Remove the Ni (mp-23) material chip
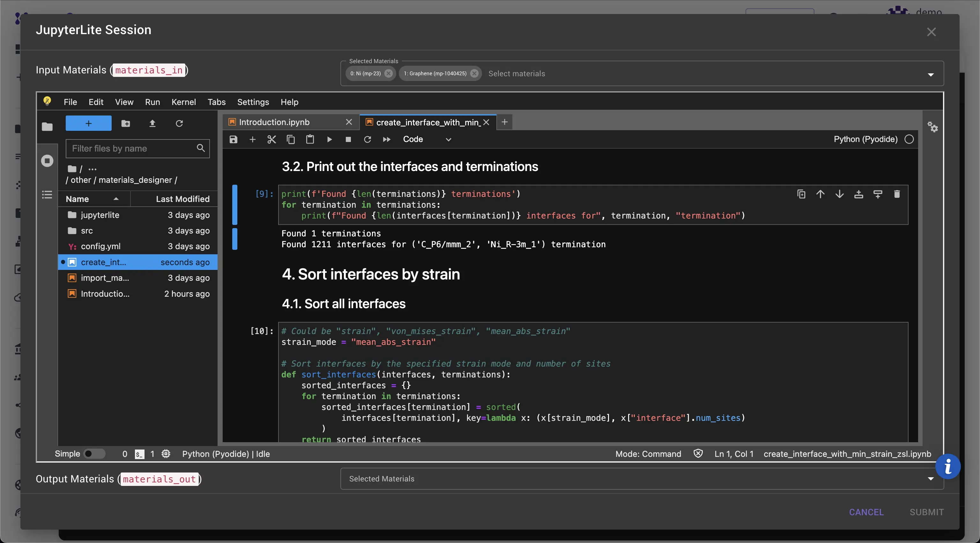The width and height of the screenshot is (980, 543). (389, 73)
